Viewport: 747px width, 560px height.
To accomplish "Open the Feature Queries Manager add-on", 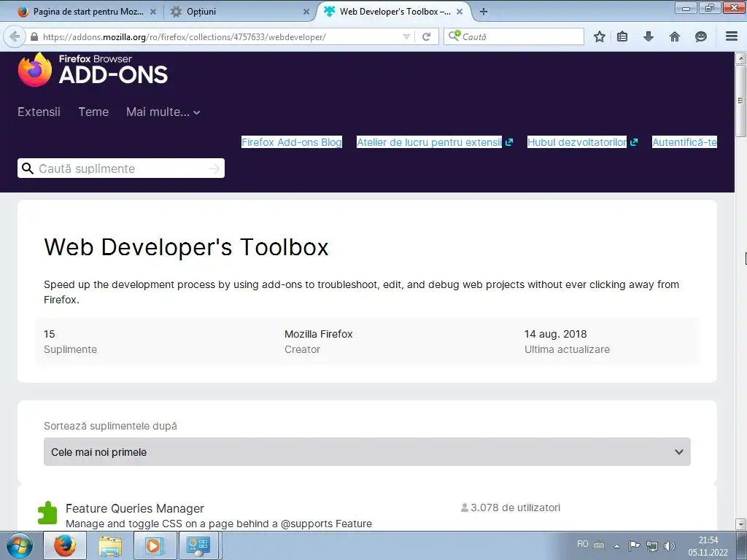I will click(135, 508).
